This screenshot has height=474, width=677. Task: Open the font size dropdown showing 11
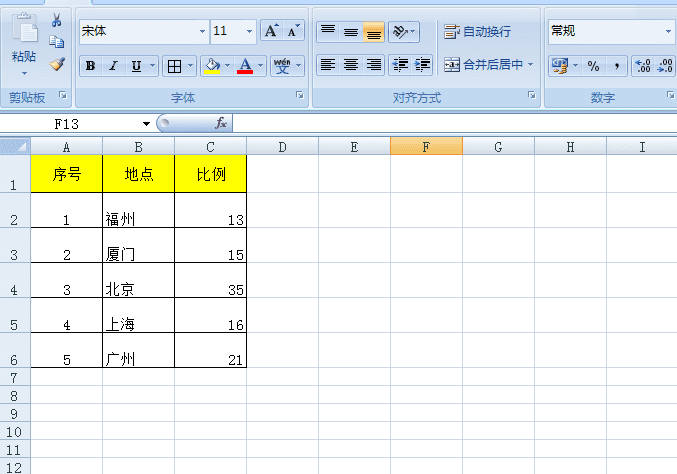click(x=249, y=31)
